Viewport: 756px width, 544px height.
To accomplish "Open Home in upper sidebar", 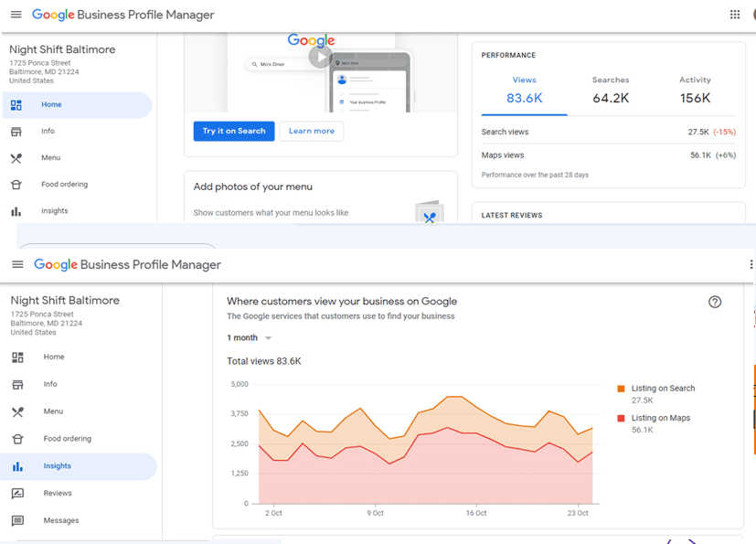I will [x=77, y=104].
